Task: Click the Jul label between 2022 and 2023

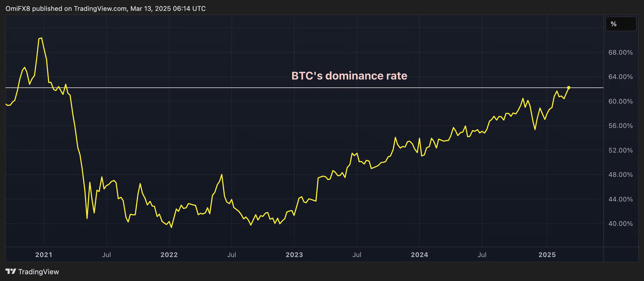Action: (x=231, y=255)
